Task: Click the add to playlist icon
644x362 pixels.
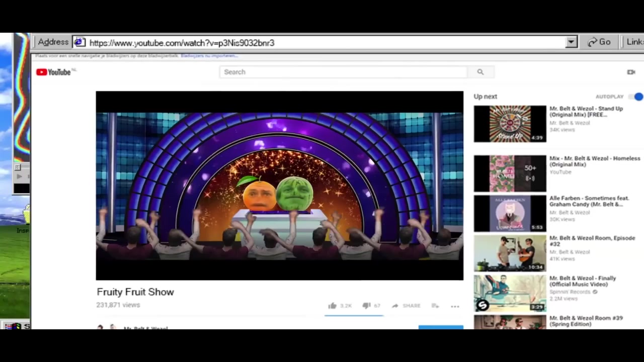Action: click(435, 306)
